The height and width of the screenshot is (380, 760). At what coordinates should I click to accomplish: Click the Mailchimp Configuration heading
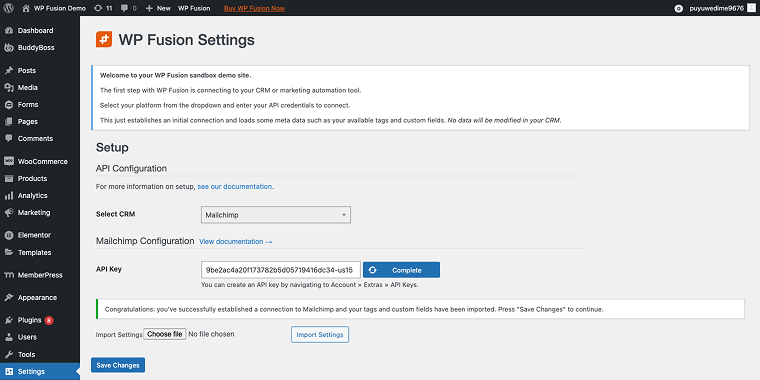pyautogui.click(x=145, y=241)
